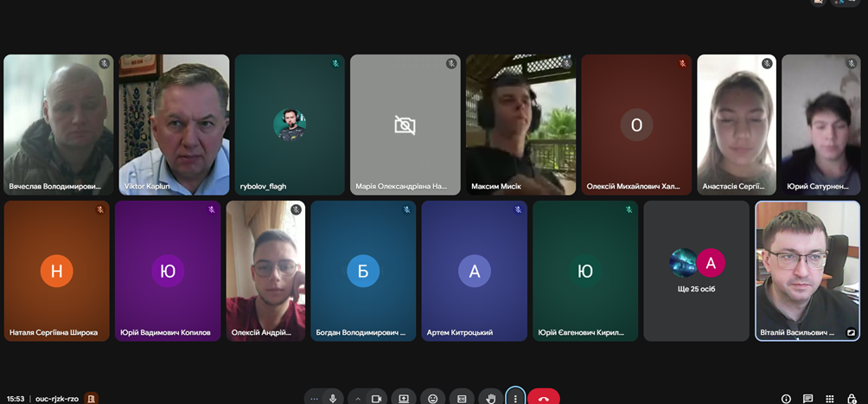
Task: Click the screen icon on Віталій Васильович tile
Action: click(x=851, y=332)
